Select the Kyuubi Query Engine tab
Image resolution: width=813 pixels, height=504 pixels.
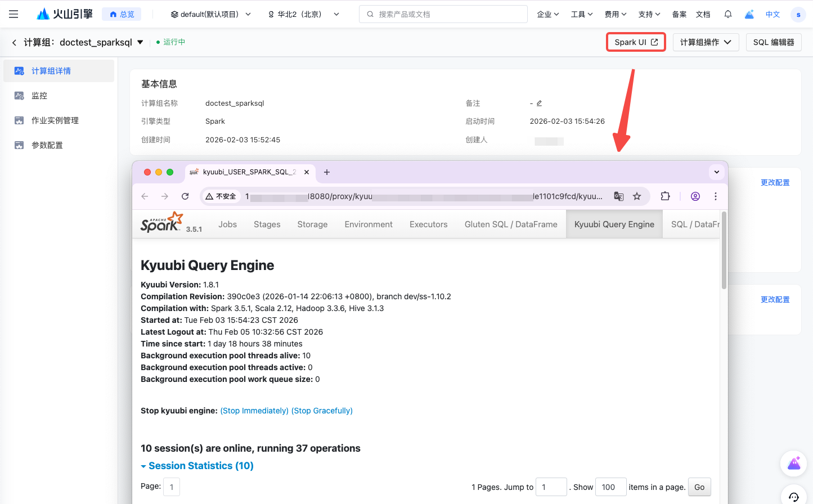click(x=614, y=224)
